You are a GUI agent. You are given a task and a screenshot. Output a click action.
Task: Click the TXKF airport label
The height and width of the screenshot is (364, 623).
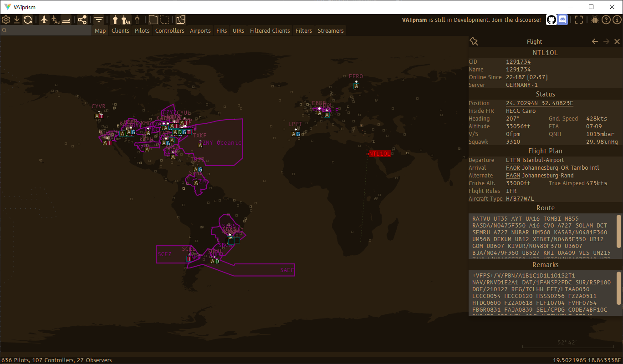pos(199,136)
